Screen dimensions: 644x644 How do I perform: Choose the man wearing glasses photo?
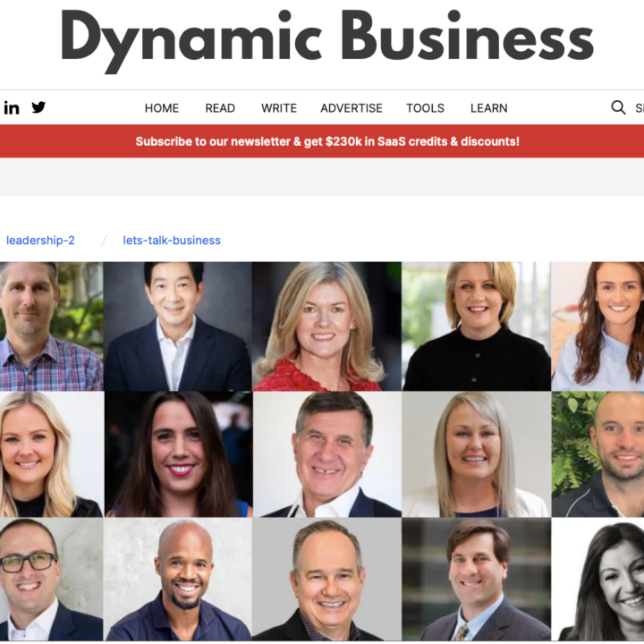point(51,579)
